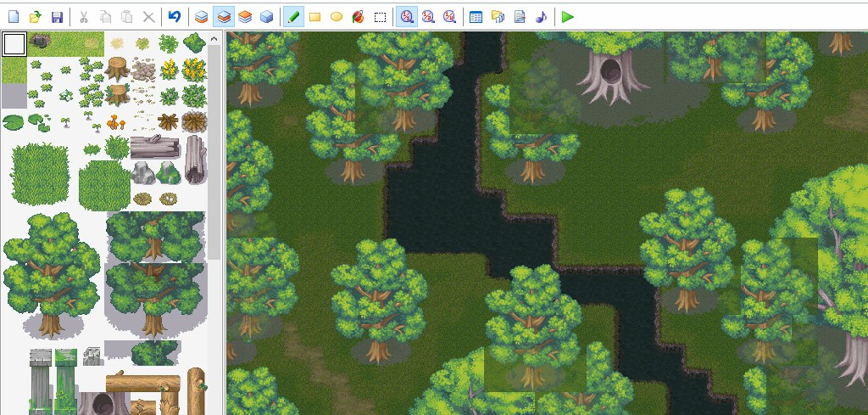Select the dashed-rectangle Selection tool
This screenshot has height=415, width=868.
(380, 17)
